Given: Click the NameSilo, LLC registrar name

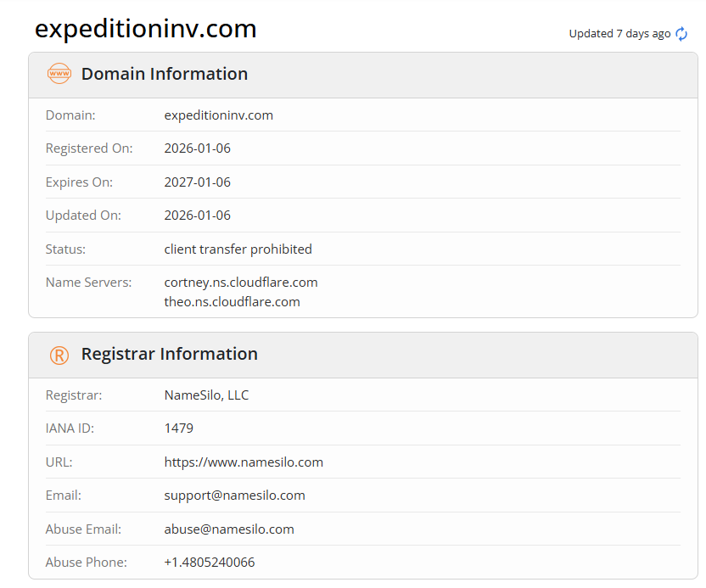Looking at the screenshot, I should [x=206, y=395].
